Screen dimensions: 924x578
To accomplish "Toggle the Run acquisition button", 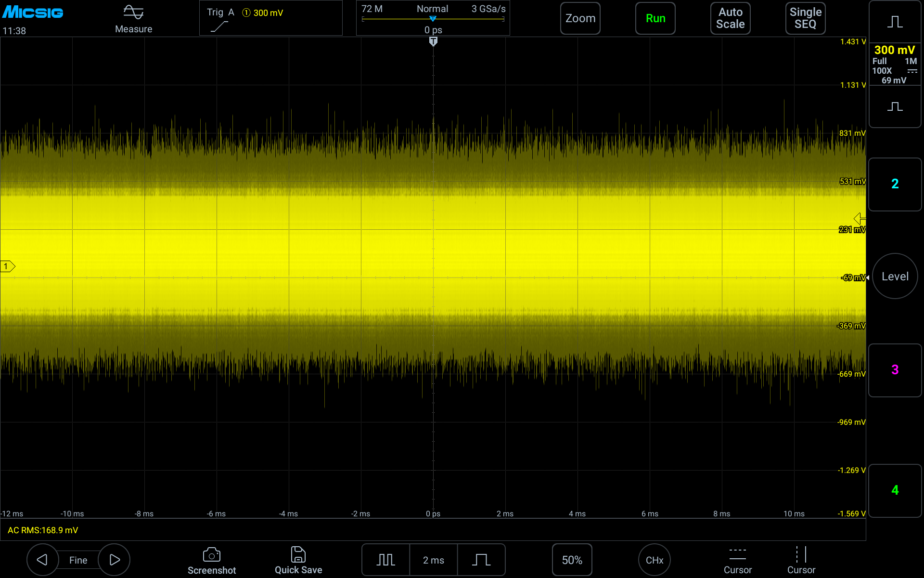I will pyautogui.click(x=655, y=18).
